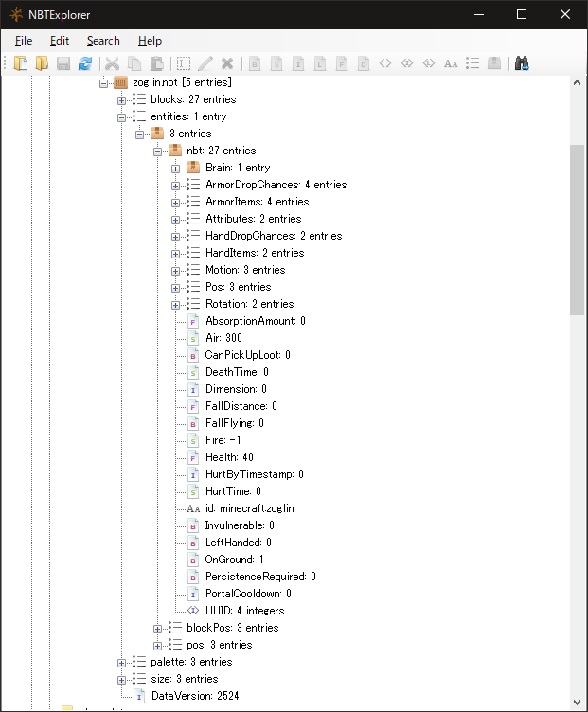The height and width of the screenshot is (712, 588).
Task: Expand the Rotation: 2 entries node
Action: click(175, 305)
